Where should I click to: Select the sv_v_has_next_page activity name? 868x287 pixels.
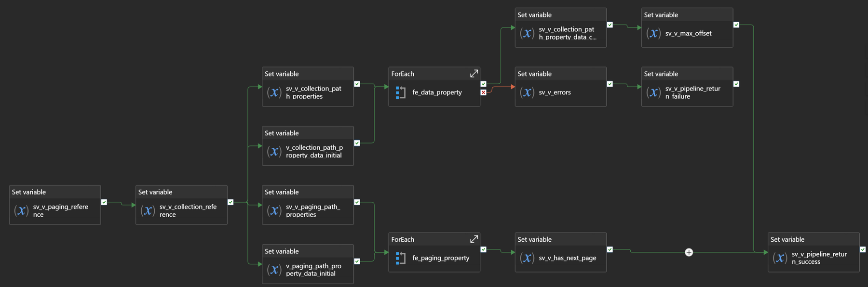(568, 258)
